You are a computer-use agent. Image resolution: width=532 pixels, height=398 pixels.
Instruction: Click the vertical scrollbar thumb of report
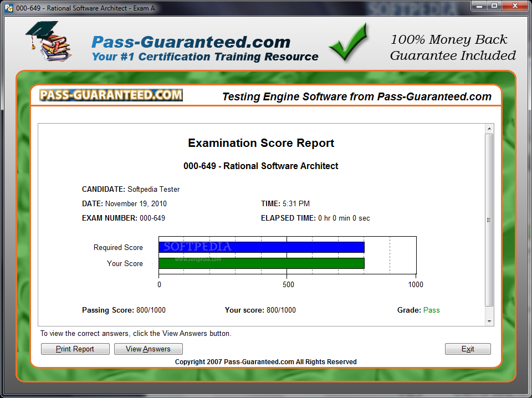click(x=489, y=220)
